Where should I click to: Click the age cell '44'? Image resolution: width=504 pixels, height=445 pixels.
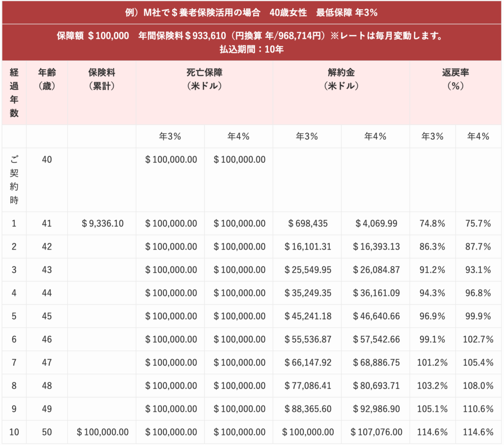pos(47,293)
